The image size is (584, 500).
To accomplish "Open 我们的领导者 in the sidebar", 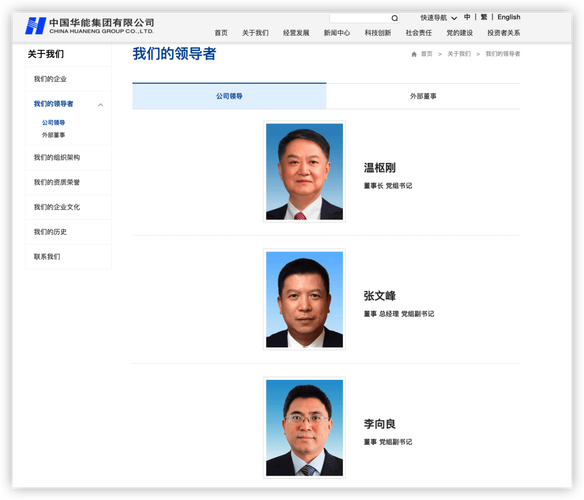I will point(54,104).
